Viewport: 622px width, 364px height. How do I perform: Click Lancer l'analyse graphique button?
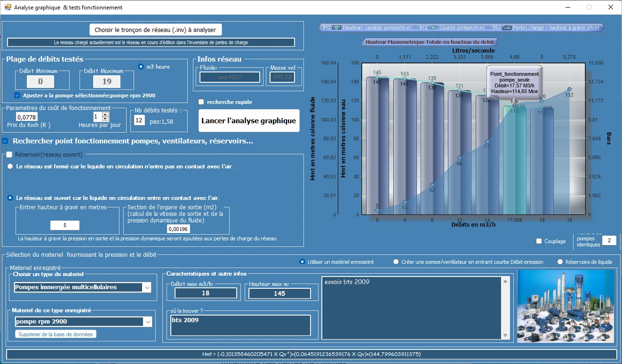(x=249, y=121)
